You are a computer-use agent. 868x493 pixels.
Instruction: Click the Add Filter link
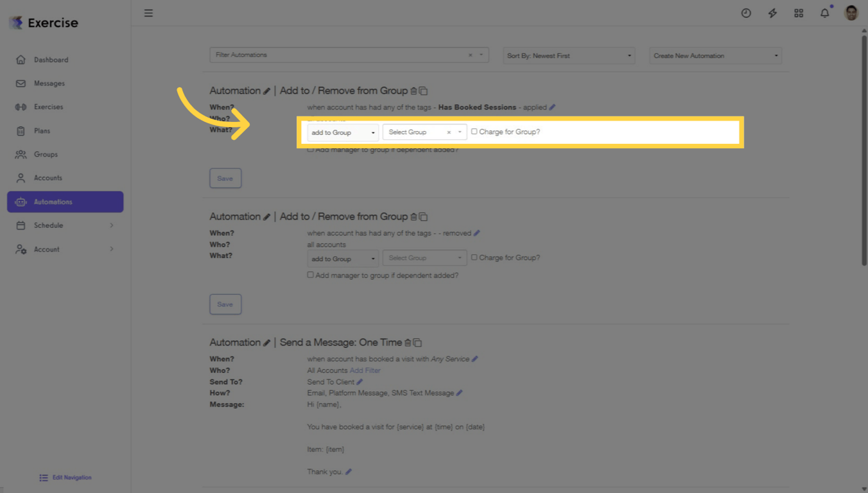click(365, 370)
